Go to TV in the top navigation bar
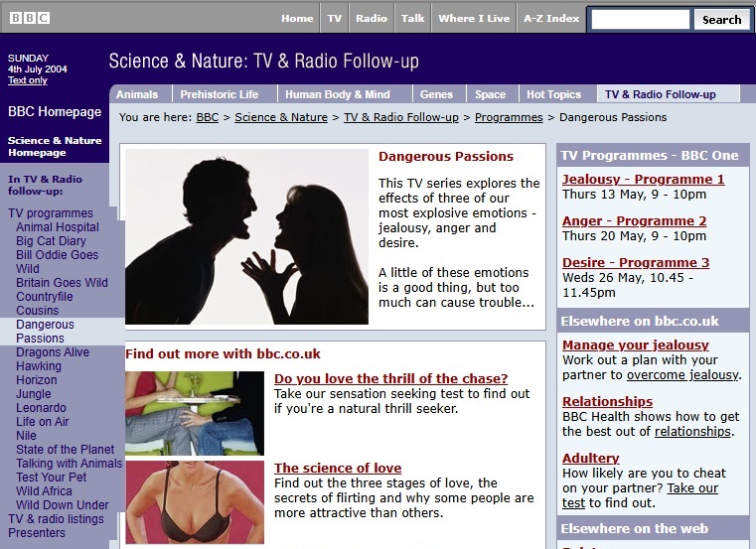Screen dimensions: 756x549 point(334,18)
